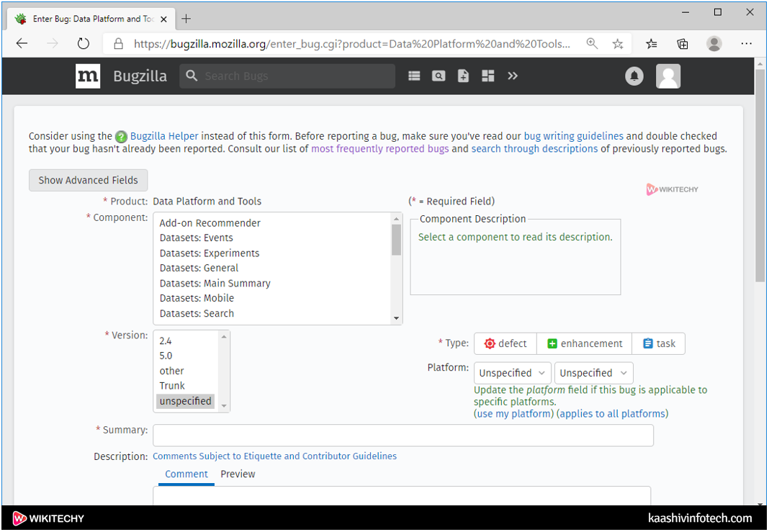Add this page to browser favorites

pyautogui.click(x=618, y=44)
